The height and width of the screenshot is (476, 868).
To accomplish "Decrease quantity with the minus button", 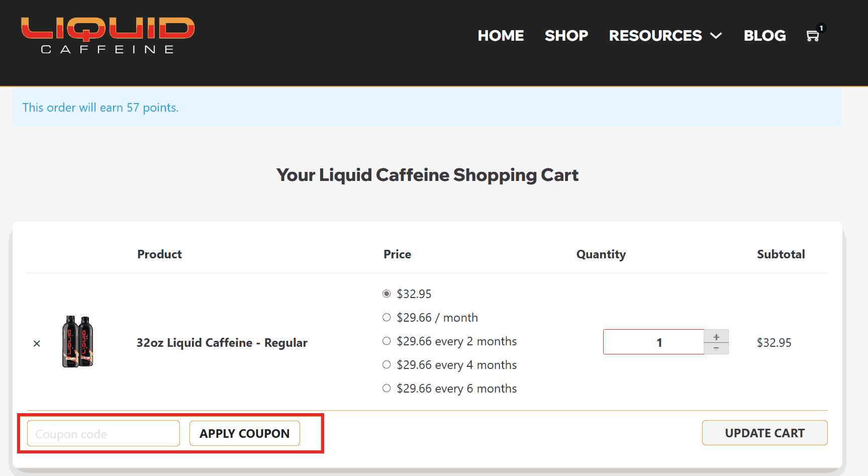I will click(x=716, y=348).
